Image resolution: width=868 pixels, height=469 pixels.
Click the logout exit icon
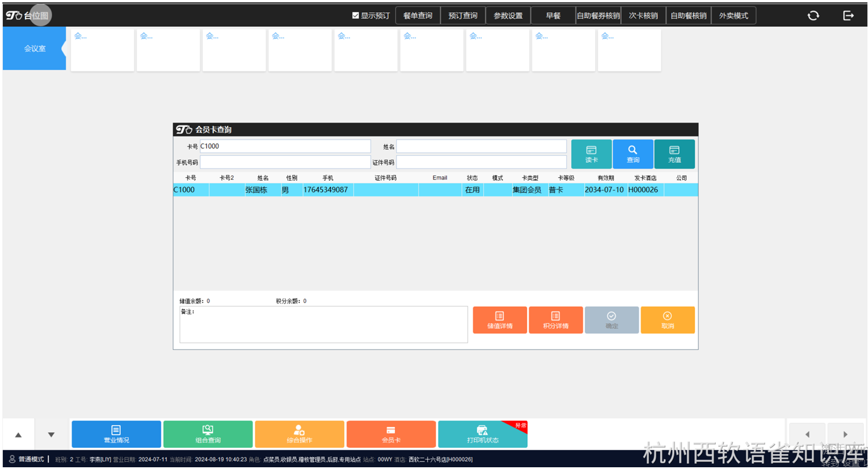(848, 16)
